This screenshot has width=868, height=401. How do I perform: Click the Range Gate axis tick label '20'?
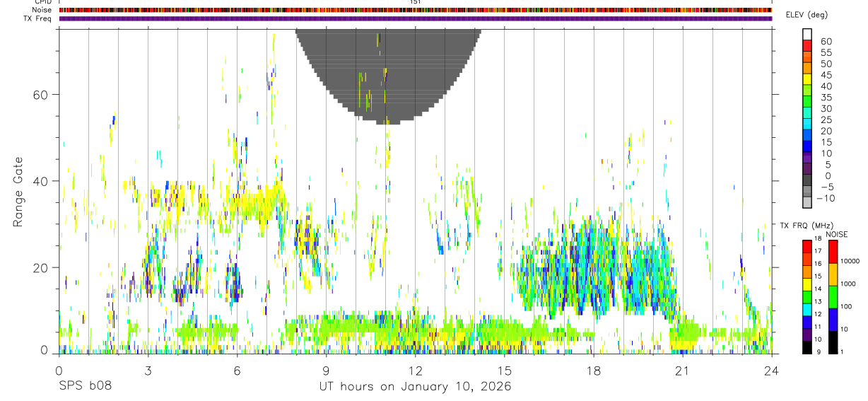tap(41, 267)
